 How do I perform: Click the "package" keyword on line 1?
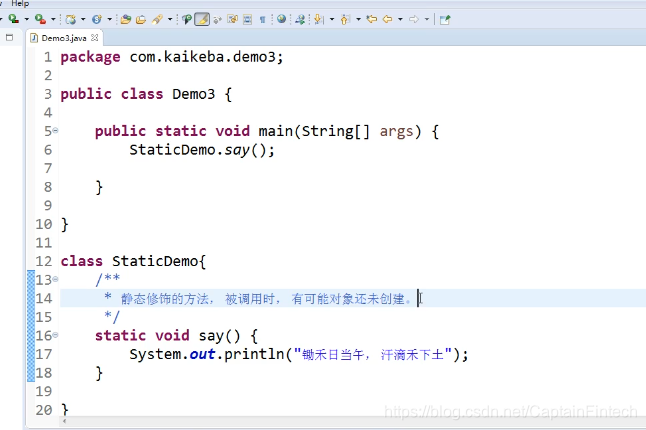pos(90,57)
